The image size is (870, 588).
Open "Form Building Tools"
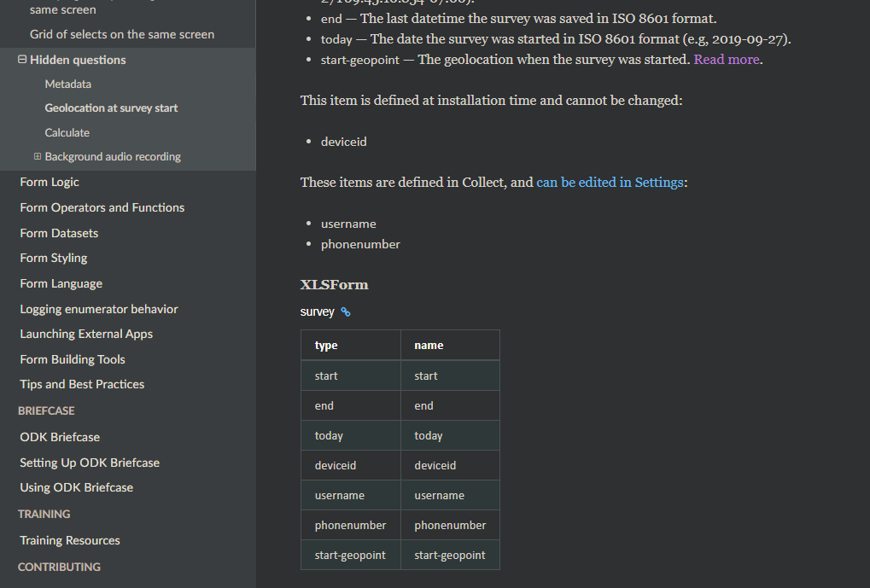tap(73, 359)
